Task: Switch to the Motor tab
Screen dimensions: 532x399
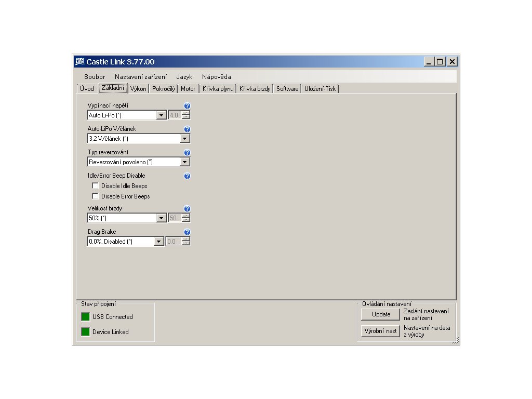Action: (x=188, y=88)
